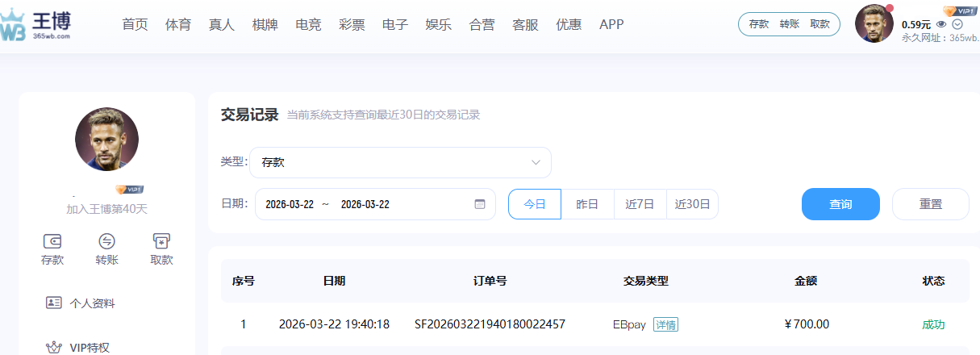Open VIP特权 crown icon
Viewport: 980px width, 355px height.
point(54,348)
